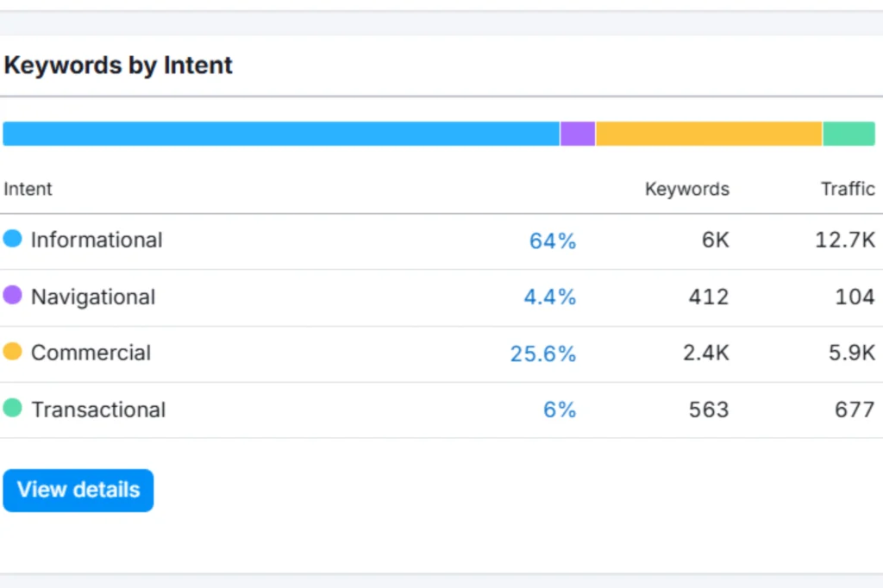This screenshot has height=588, width=883.
Task: Click the orange Commercial bar segment
Action: [x=709, y=134]
